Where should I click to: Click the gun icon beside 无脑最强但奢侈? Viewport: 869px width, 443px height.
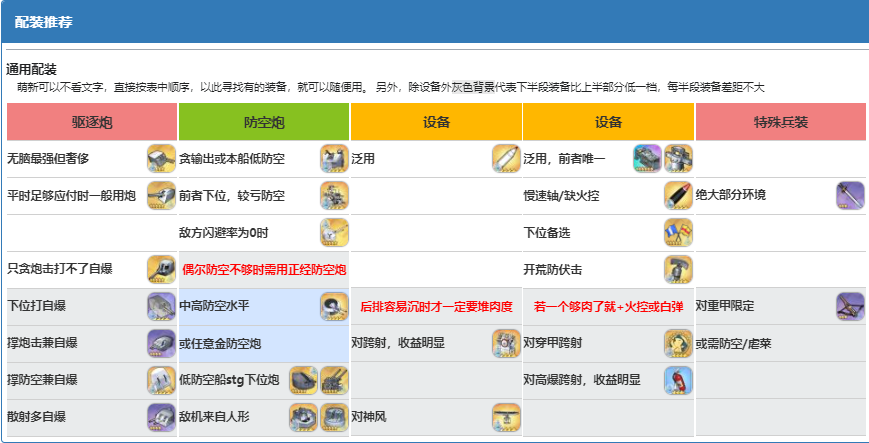pyautogui.click(x=161, y=159)
